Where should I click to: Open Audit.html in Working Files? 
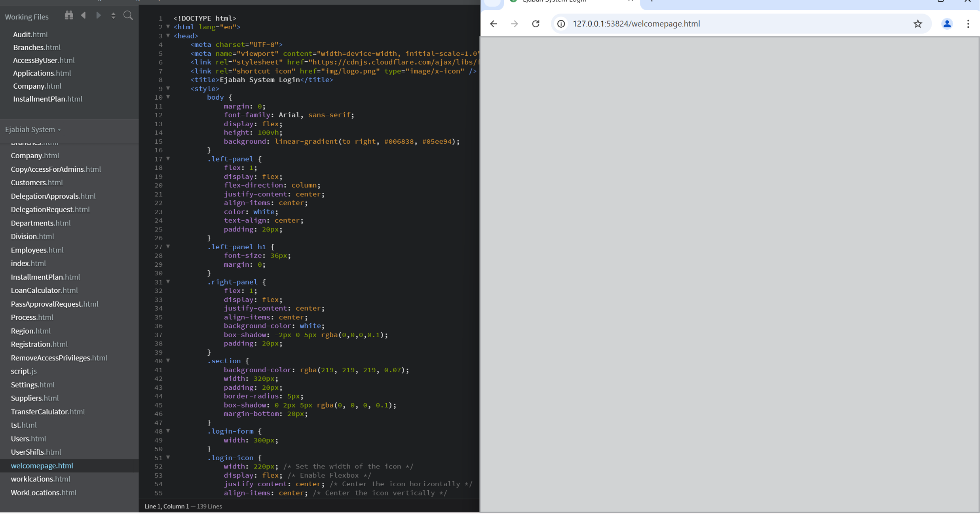[30, 34]
